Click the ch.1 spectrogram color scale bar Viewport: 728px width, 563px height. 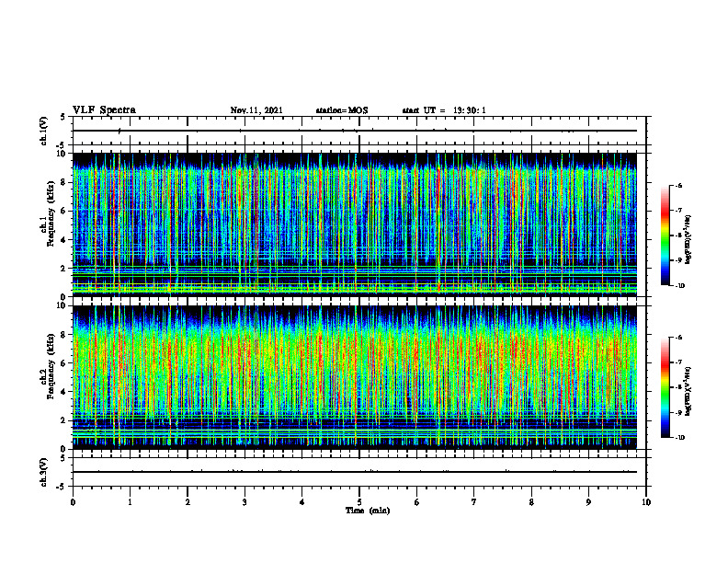[x=665, y=236]
